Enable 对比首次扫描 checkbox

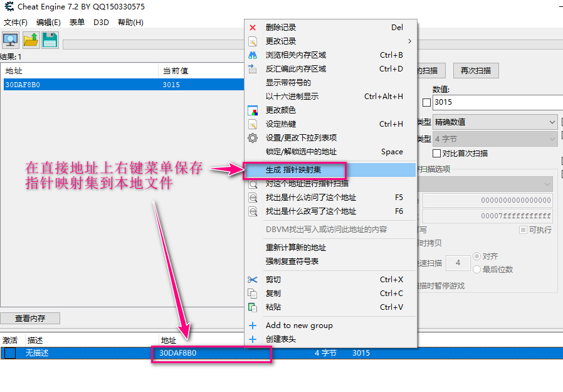(x=436, y=154)
